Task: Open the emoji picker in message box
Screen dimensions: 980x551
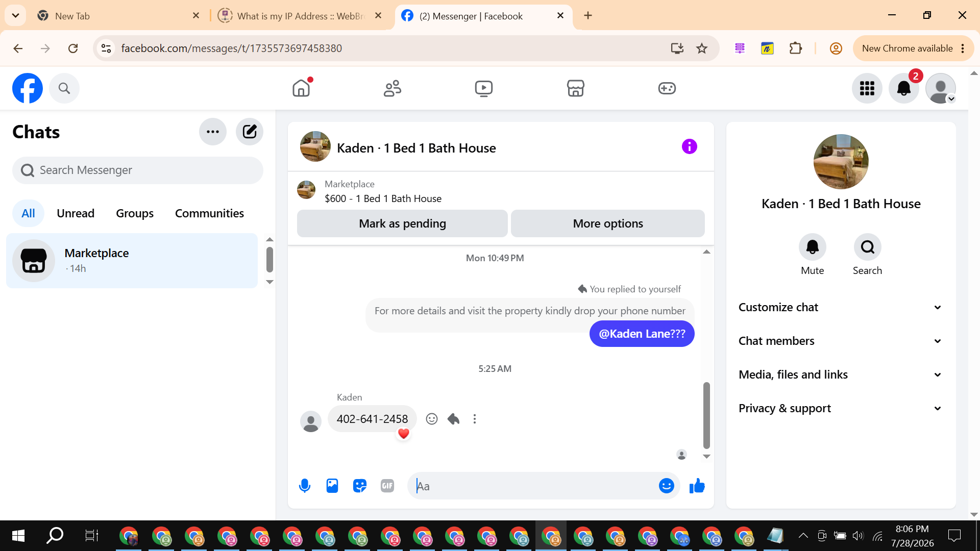Action: click(667, 486)
